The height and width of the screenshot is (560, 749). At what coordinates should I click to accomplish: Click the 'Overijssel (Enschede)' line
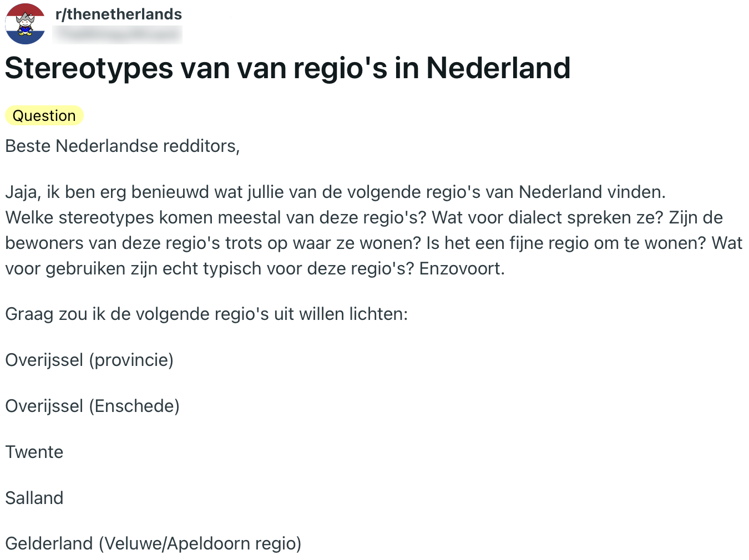point(93,406)
